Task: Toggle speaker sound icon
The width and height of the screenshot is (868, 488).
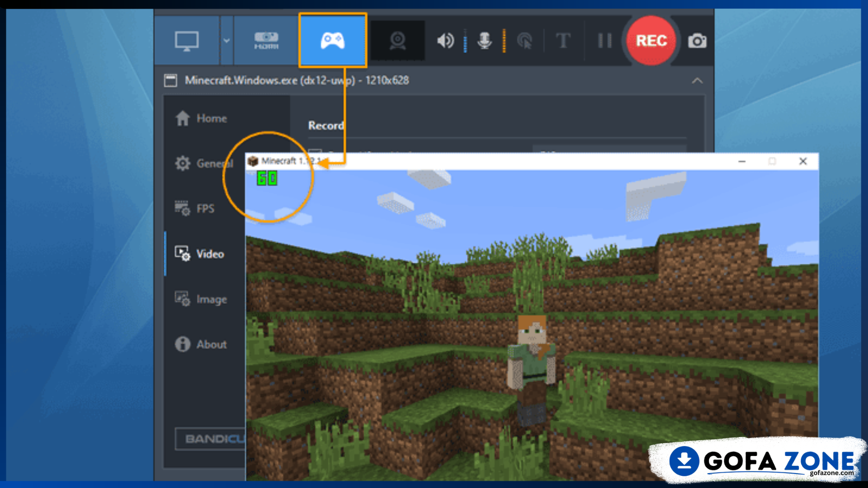Action: (445, 41)
